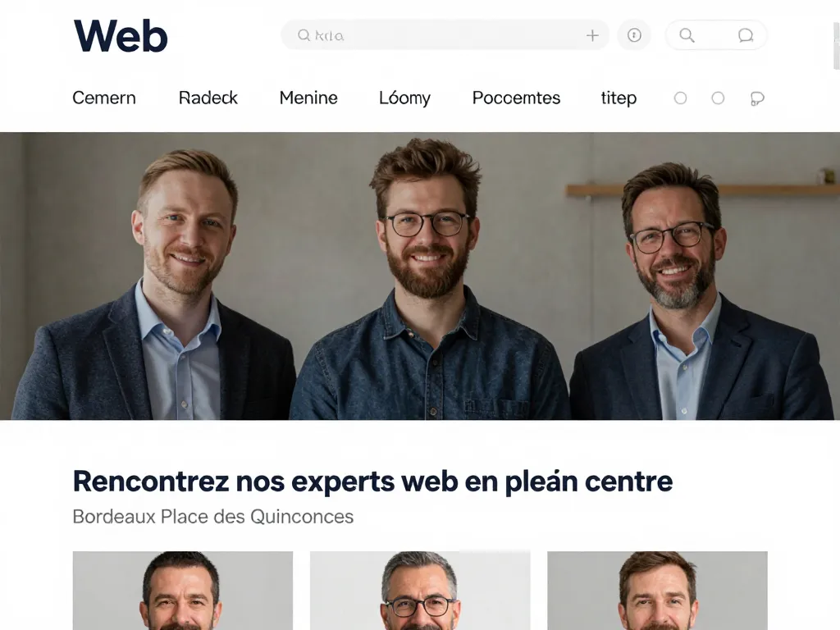Select the Poccemtes navigation item

516,98
